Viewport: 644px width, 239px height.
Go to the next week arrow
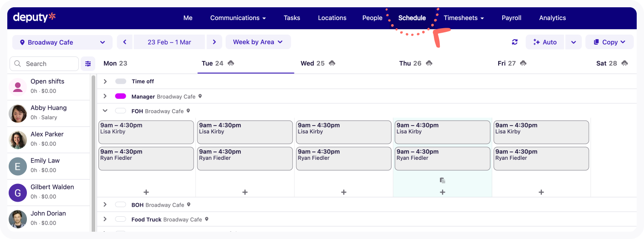(214, 42)
